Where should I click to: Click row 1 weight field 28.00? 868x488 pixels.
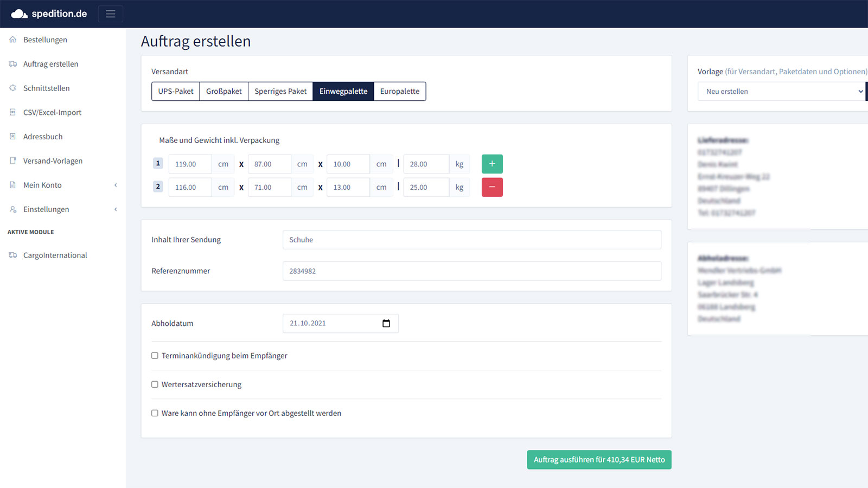(x=426, y=164)
